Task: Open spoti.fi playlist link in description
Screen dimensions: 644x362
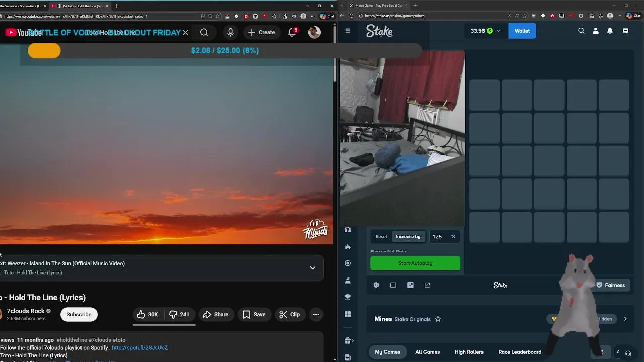Action: (x=139, y=348)
